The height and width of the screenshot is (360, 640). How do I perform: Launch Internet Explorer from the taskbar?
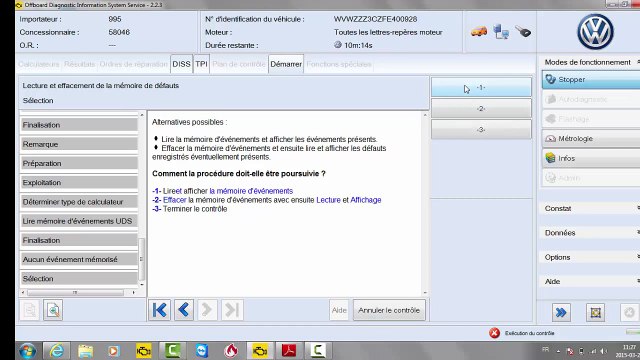[x=57, y=351]
